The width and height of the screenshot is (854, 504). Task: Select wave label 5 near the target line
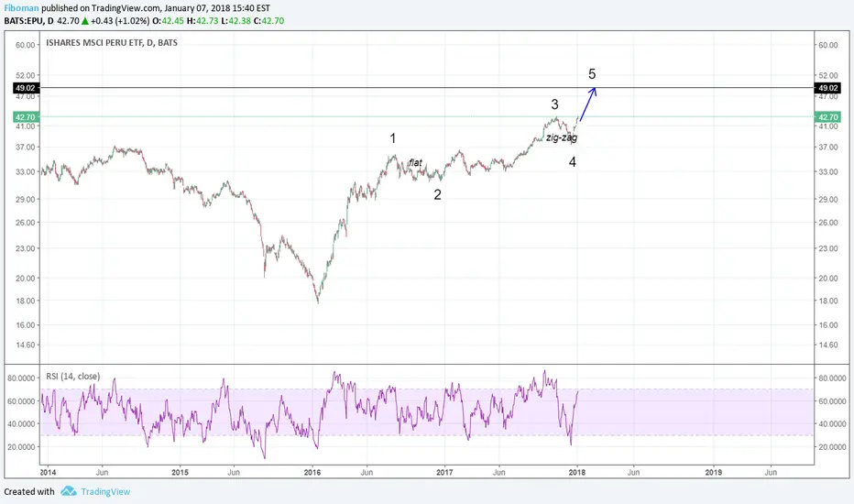pyautogui.click(x=592, y=73)
